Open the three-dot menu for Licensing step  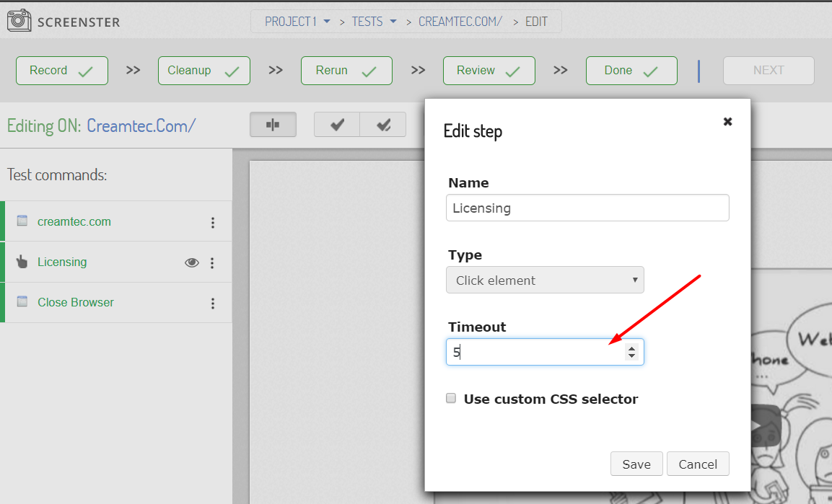click(212, 263)
